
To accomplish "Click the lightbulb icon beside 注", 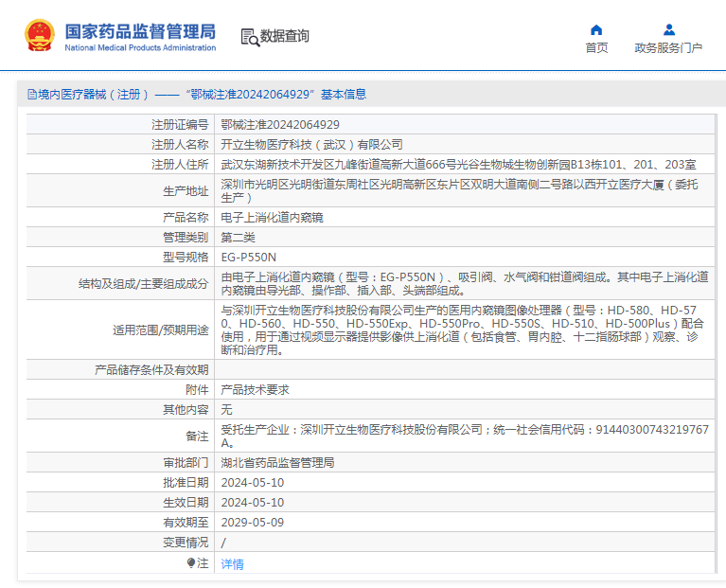I will (x=191, y=563).
